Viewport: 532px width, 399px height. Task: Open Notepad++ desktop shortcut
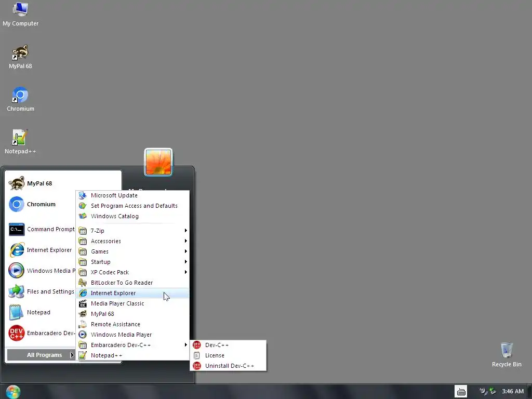(x=20, y=142)
